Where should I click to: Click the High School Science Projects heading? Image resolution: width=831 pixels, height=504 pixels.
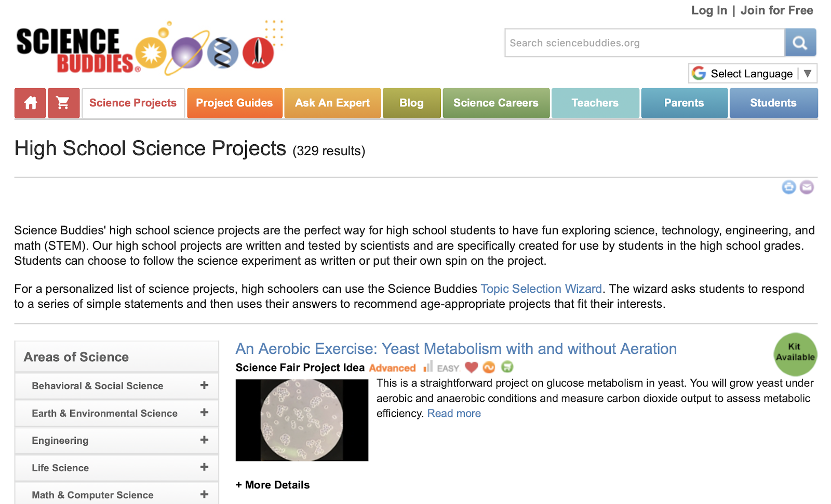(150, 148)
